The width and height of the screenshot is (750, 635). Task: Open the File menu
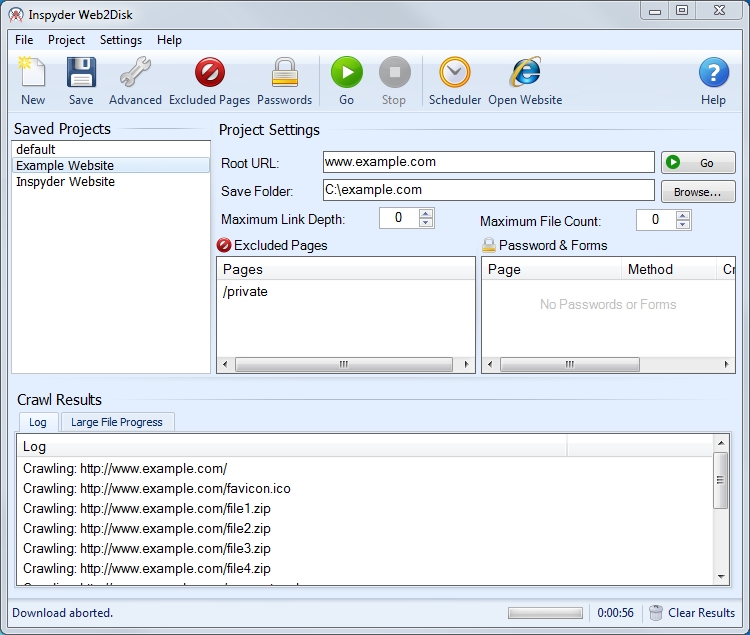tap(24, 40)
